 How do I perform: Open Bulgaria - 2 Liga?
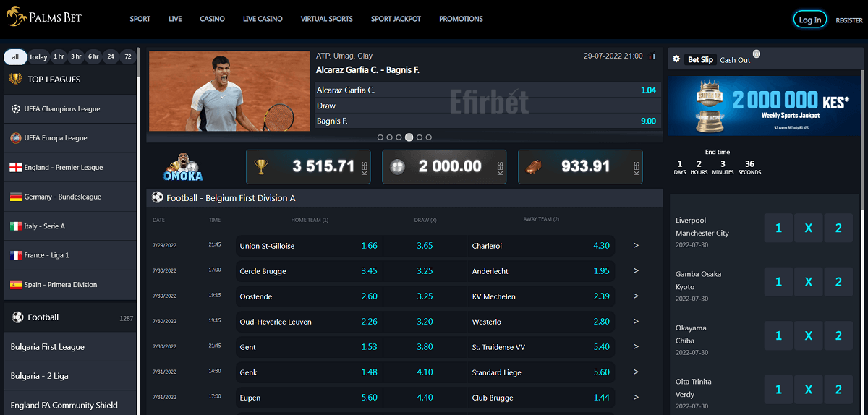pyautogui.click(x=70, y=376)
